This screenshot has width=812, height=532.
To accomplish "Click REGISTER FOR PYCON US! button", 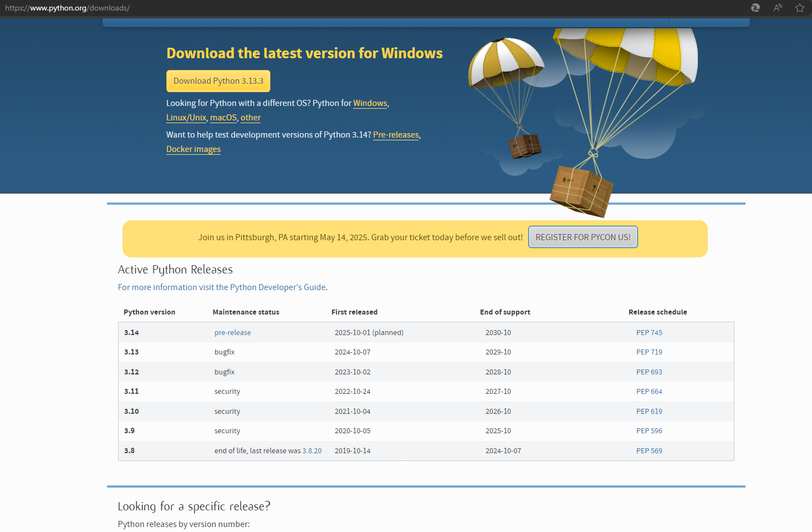I will (x=583, y=237).
